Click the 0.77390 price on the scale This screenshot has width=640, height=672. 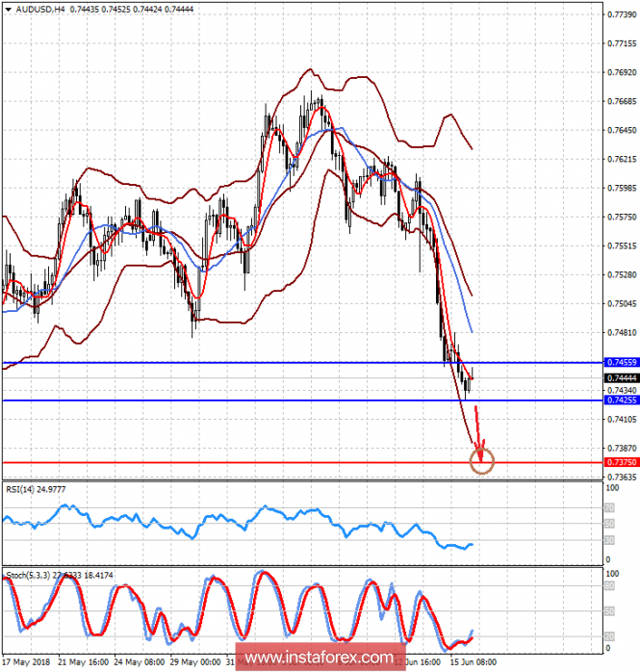pyautogui.click(x=620, y=14)
